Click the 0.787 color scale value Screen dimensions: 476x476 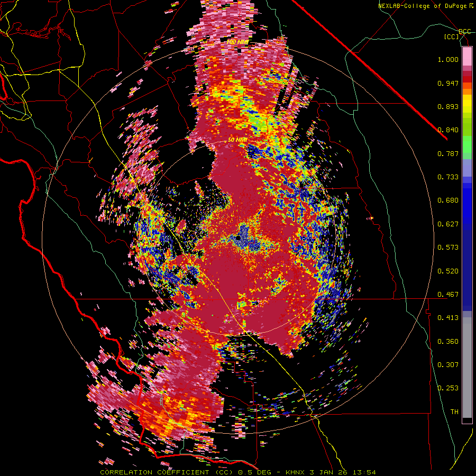tap(448, 153)
